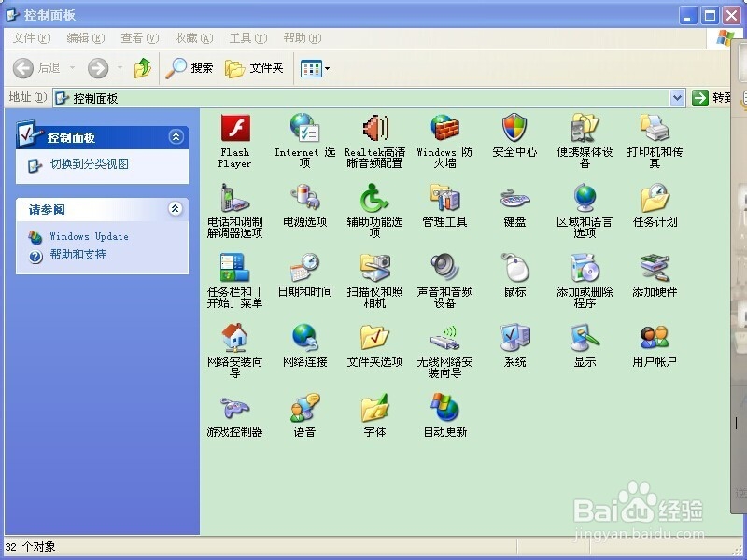The width and height of the screenshot is (747, 560).
Task: Expand the address bar dropdown
Action: pyautogui.click(x=677, y=98)
